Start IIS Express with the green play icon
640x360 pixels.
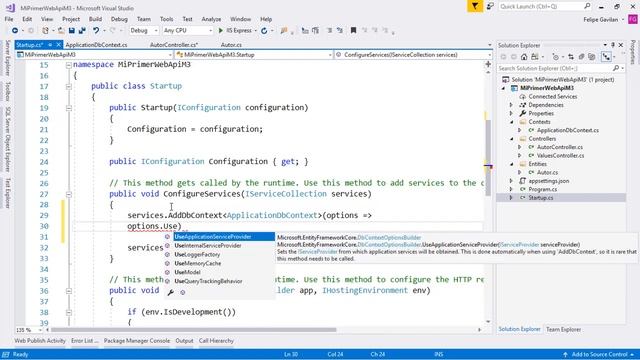(x=221, y=31)
